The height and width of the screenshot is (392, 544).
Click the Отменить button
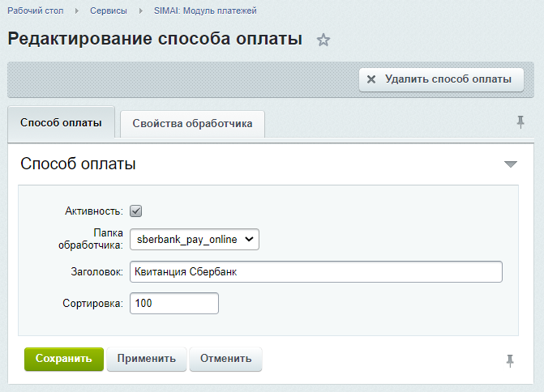point(225,359)
